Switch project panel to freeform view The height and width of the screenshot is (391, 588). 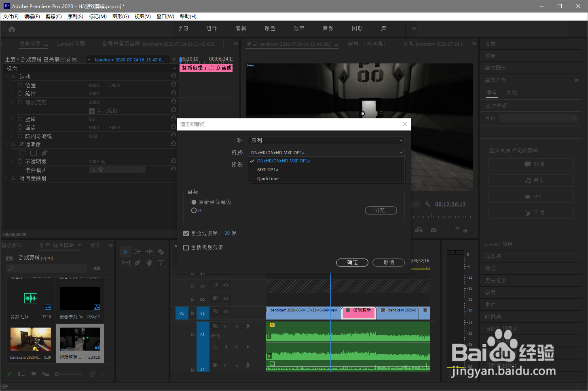pos(46,374)
